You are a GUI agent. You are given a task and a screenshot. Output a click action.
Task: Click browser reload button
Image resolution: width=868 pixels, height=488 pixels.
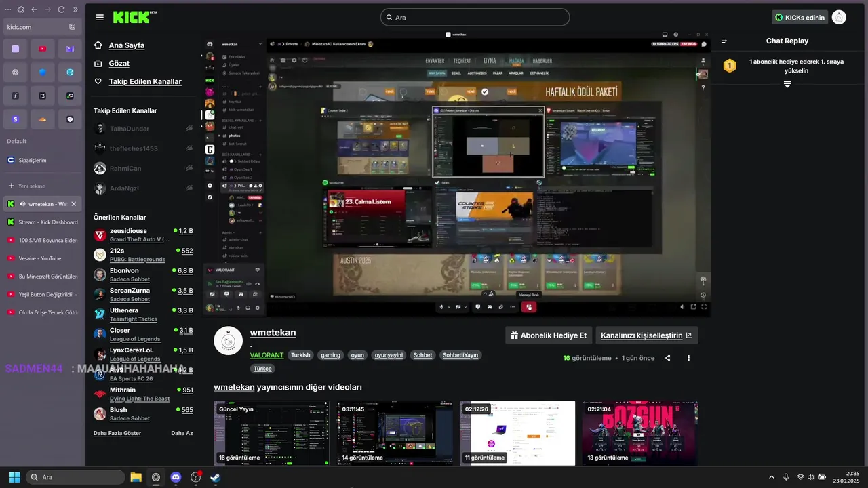pyautogui.click(x=61, y=9)
